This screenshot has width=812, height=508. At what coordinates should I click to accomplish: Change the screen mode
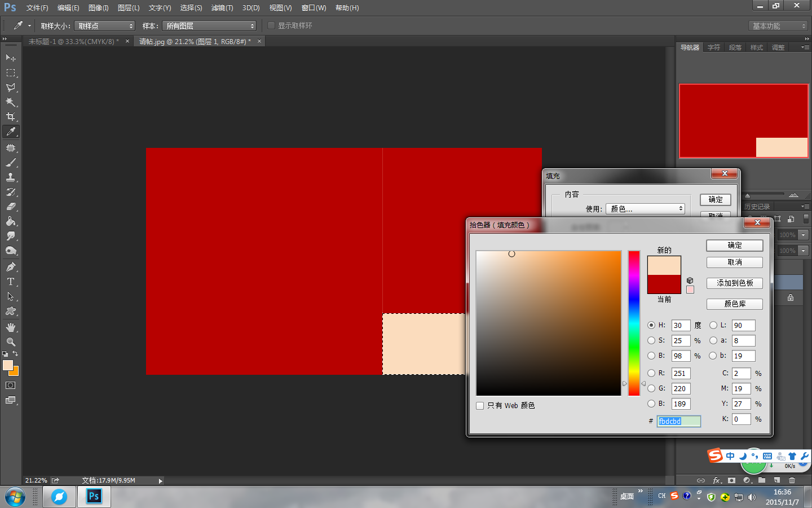(x=11, y=400)
